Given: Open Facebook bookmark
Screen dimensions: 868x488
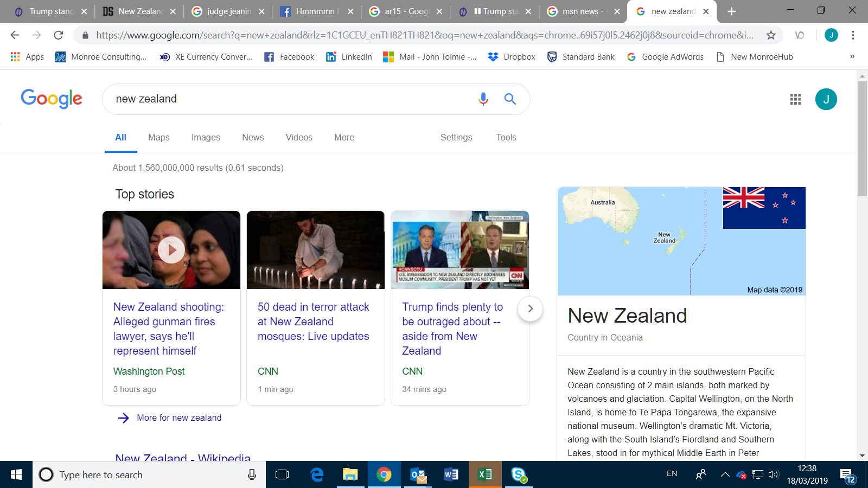Looking at the screenshot, I should 289,57.
